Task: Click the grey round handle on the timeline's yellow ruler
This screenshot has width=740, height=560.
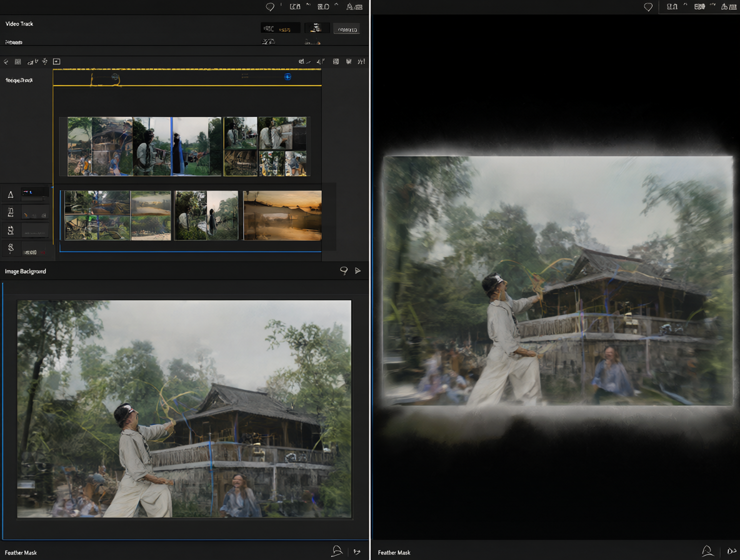Action: coord(114,76)
